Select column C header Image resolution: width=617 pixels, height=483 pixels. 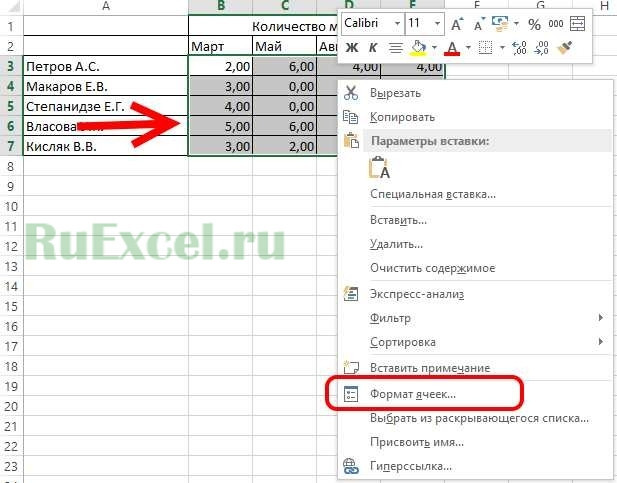tap(284, 6)
